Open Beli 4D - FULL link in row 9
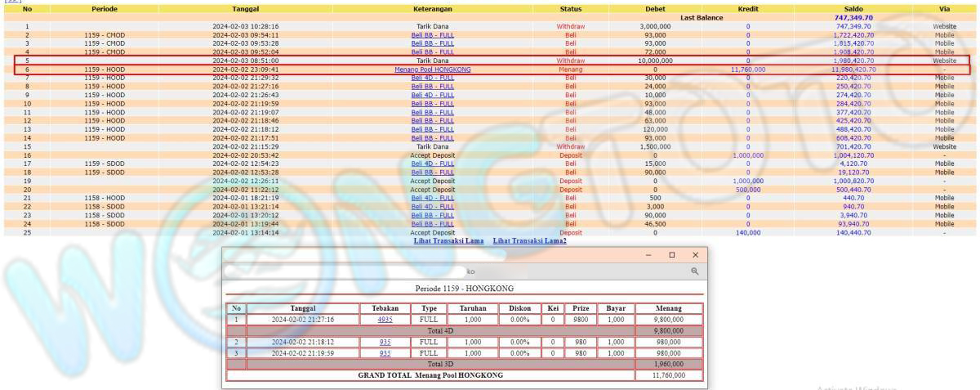 click(432, 95)
